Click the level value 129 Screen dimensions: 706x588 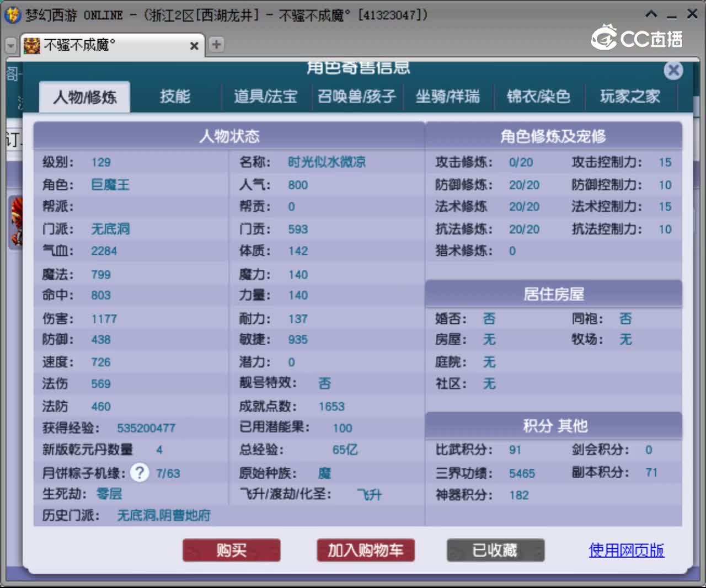[101, 163]
